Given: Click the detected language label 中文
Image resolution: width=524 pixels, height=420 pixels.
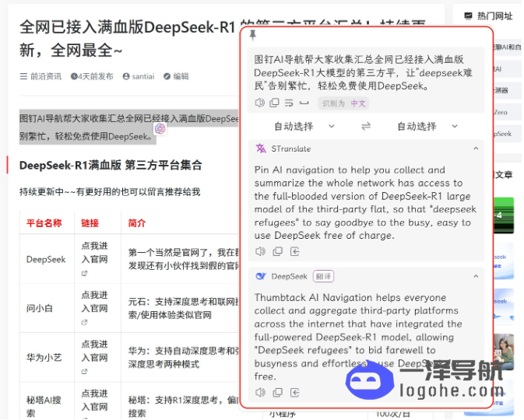Looking at the screenshot, I should click(x=358, y=103).
